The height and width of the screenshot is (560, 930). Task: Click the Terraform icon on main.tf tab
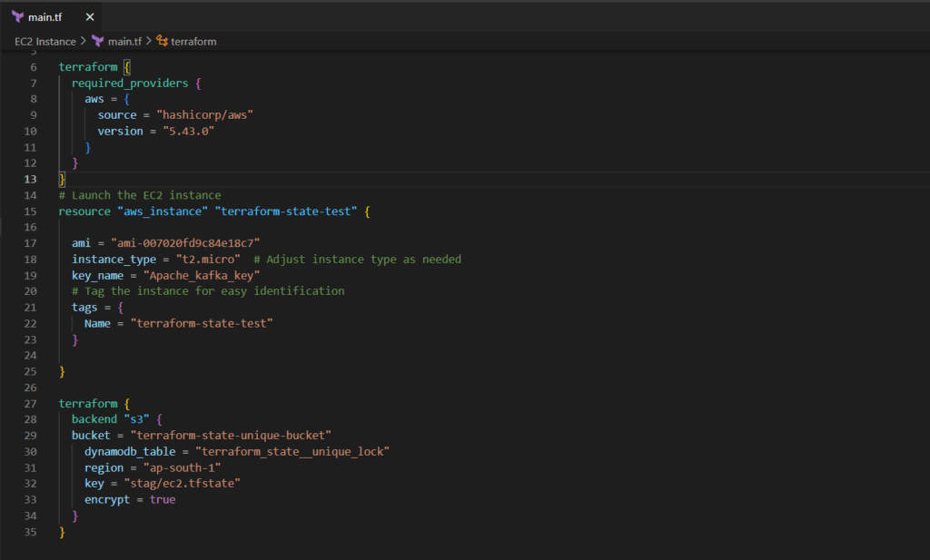18,17
